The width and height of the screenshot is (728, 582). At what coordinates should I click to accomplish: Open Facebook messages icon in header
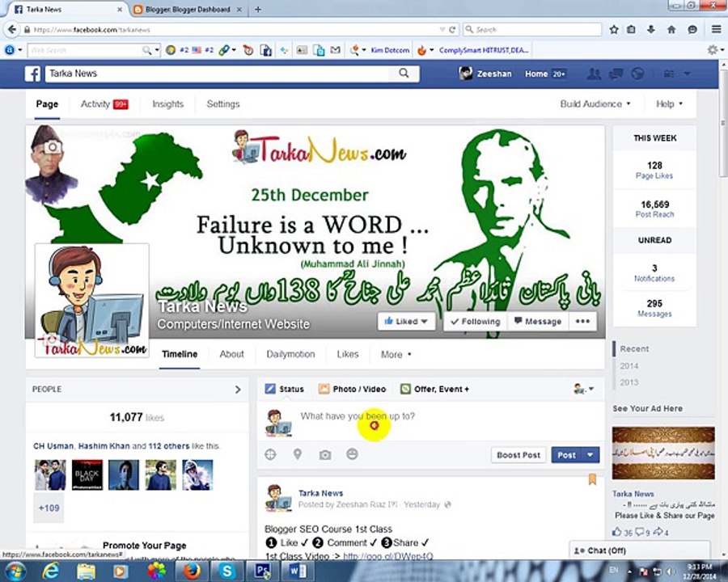[x=616, y=74]
